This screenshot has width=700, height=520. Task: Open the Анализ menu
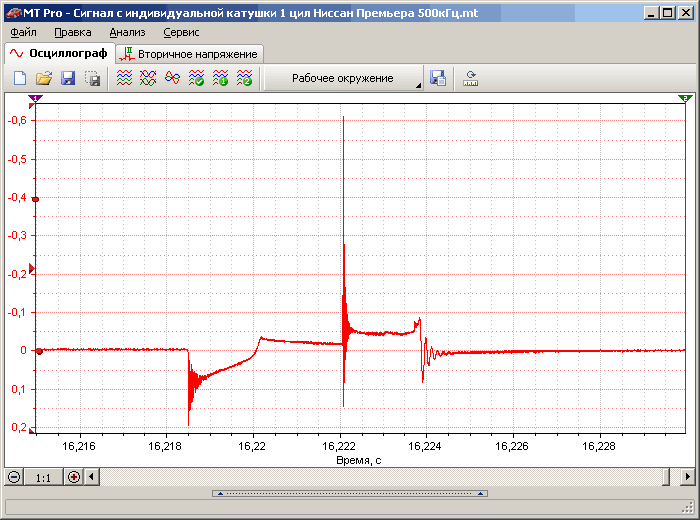point(127,32)
